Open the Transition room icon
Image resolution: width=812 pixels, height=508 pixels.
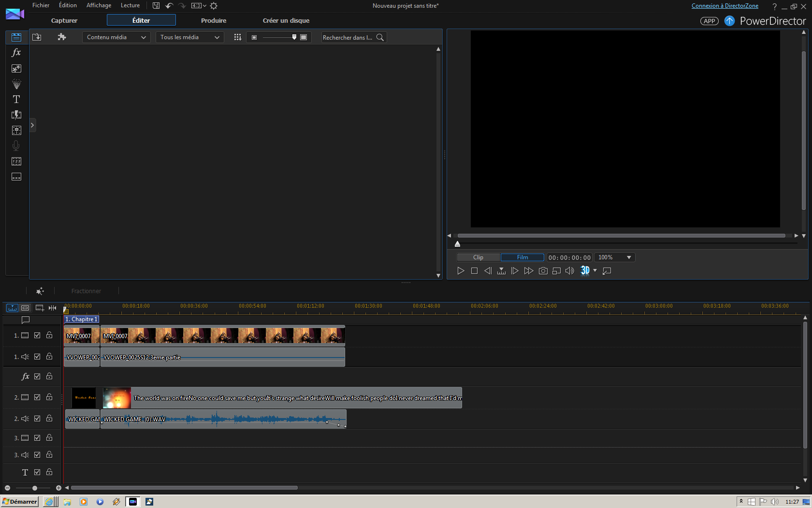(16, 115)
